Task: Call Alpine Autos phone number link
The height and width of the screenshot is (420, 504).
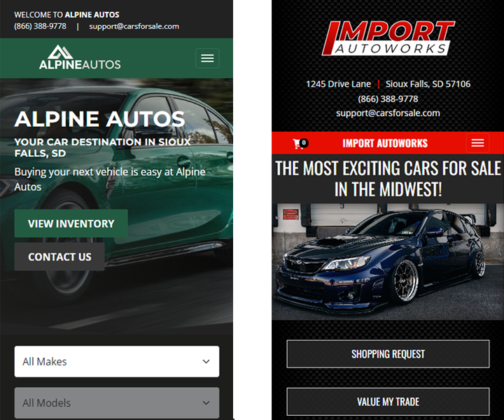Action: coord(40,26)
